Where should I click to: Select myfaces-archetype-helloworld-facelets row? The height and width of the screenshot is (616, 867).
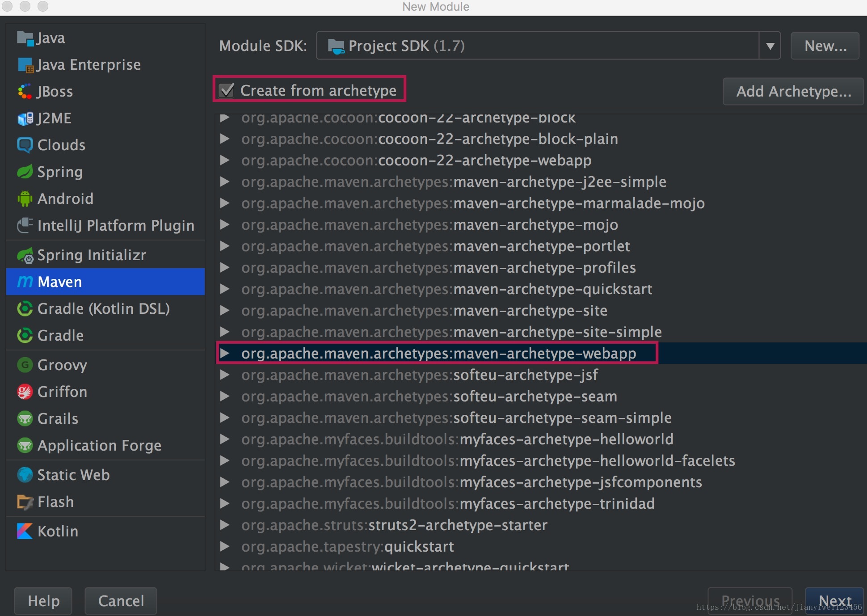(541, 461)
